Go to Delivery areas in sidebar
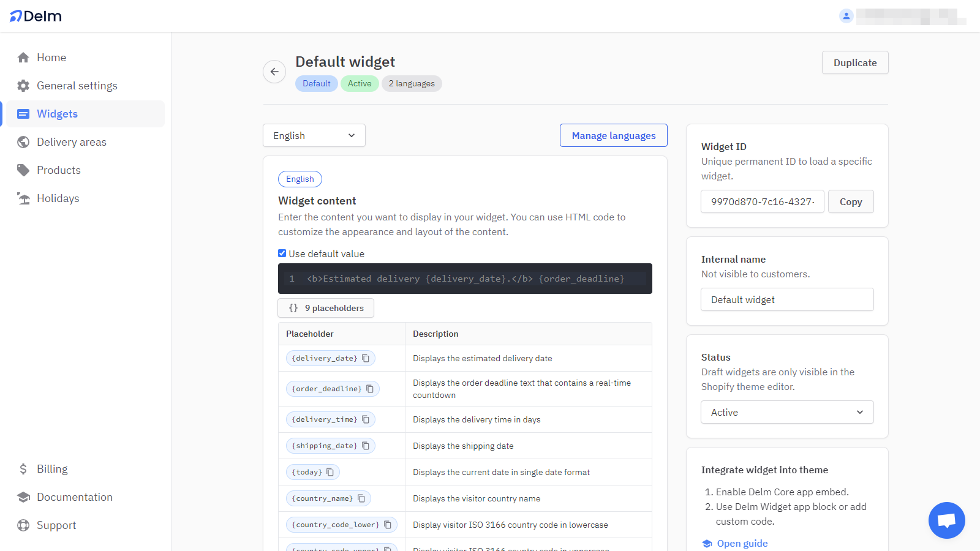Viewport: 980px width, 551px height. tap(71, 142)
